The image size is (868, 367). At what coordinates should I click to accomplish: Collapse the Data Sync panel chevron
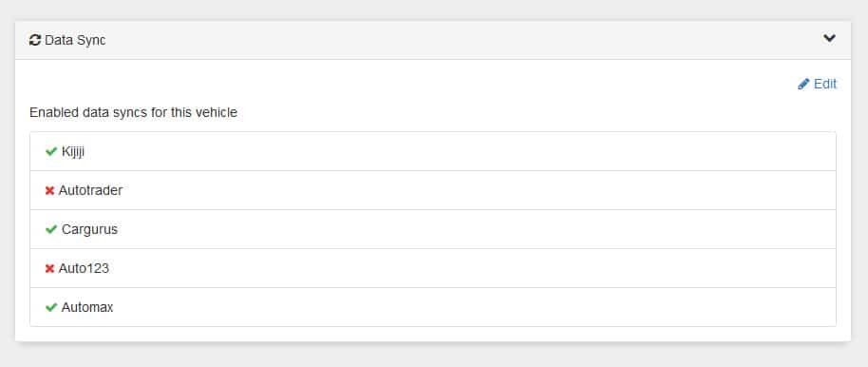(x=829, y=38)
